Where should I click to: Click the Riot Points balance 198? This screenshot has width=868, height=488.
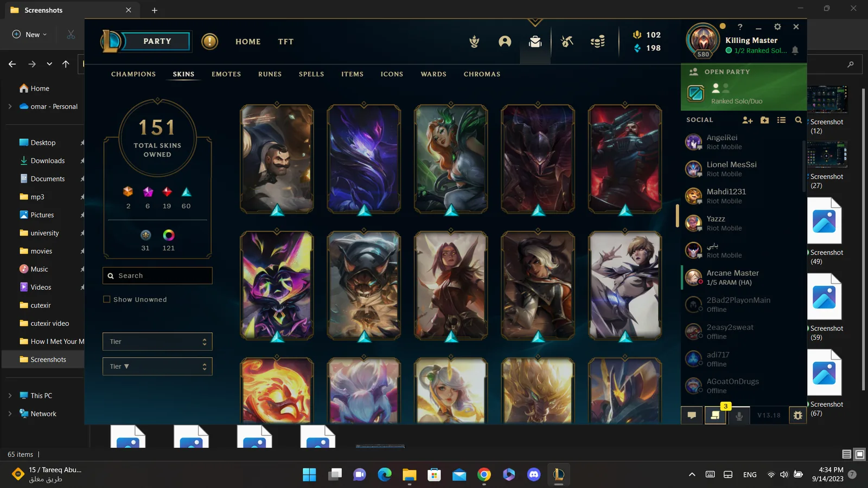pos(647,48)
